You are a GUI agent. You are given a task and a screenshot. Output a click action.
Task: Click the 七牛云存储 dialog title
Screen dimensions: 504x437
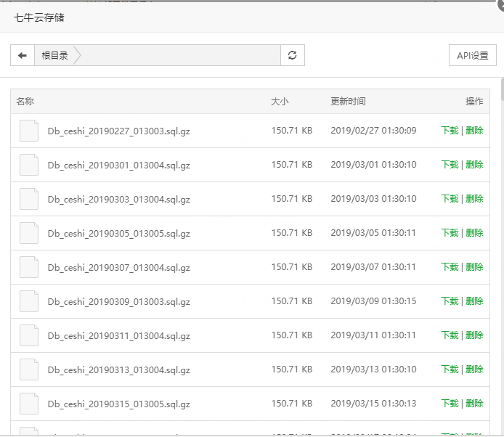point(39,17)
